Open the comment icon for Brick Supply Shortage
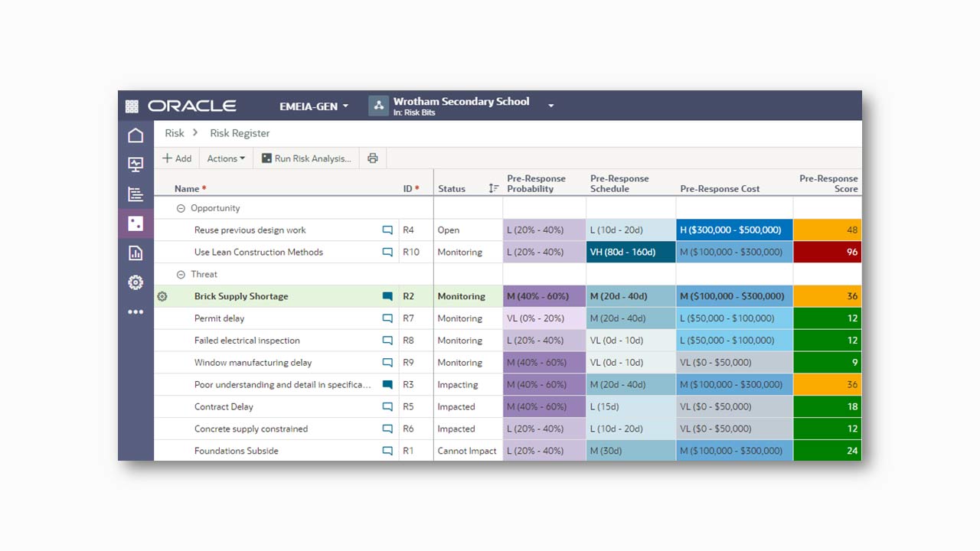This screenshot has height=551, width=980. (x=387, y=296)
